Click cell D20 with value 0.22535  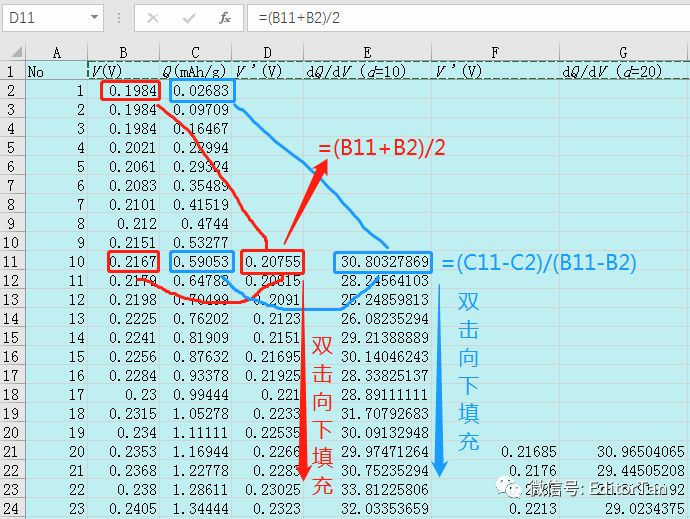click(268, 433)
